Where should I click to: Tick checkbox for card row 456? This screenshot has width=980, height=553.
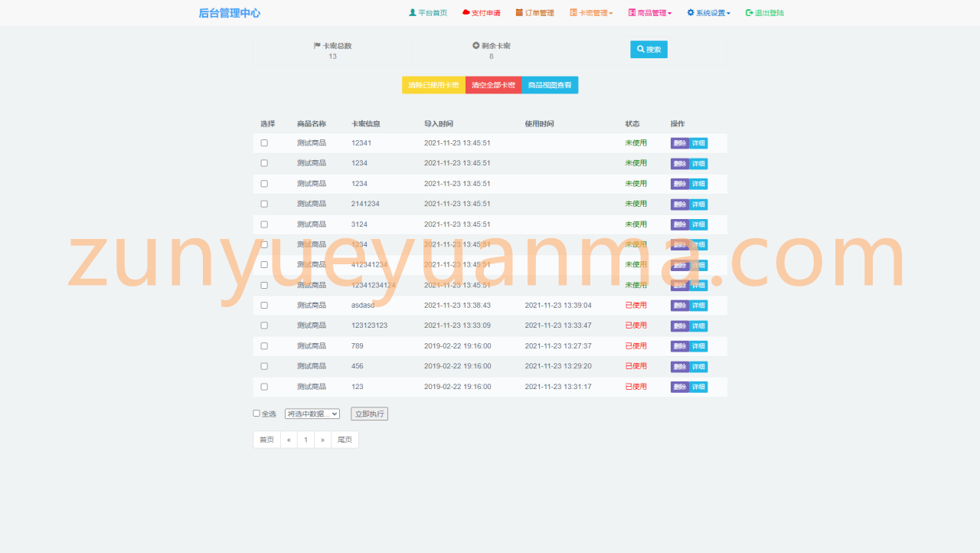[264, 366]
